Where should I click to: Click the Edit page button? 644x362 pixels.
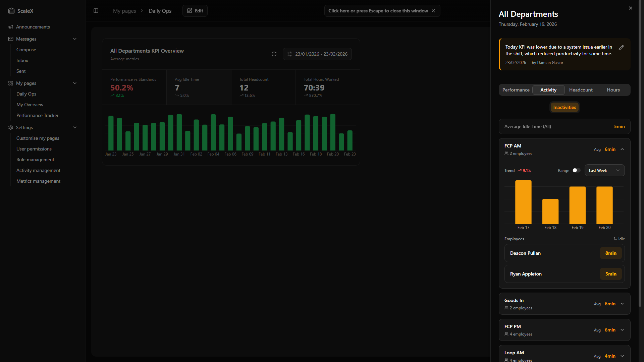click(195, 11)
